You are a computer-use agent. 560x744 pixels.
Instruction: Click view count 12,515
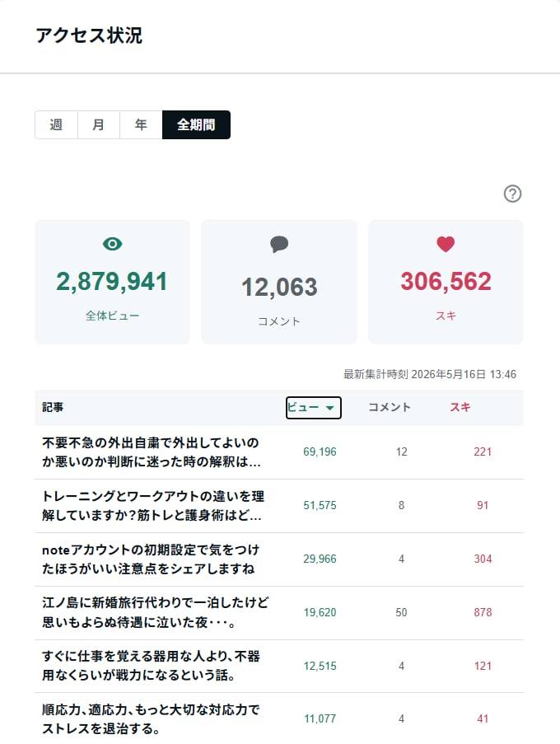pos(320,667)
